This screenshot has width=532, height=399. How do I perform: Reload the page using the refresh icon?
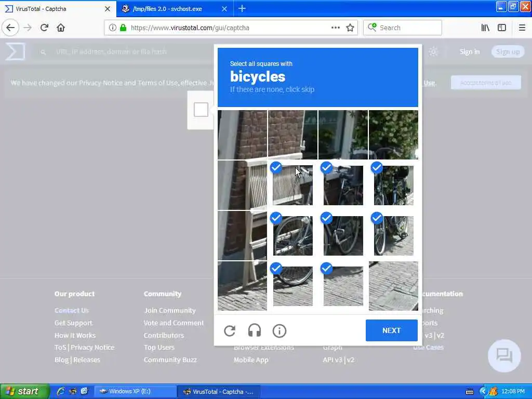44,28
